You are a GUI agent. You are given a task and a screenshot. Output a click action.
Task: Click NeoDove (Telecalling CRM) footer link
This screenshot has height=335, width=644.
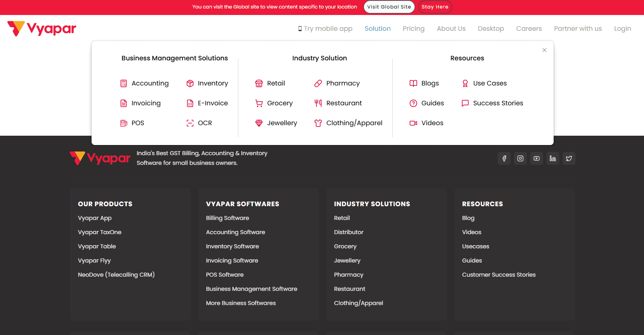click(x=116, y=275)
